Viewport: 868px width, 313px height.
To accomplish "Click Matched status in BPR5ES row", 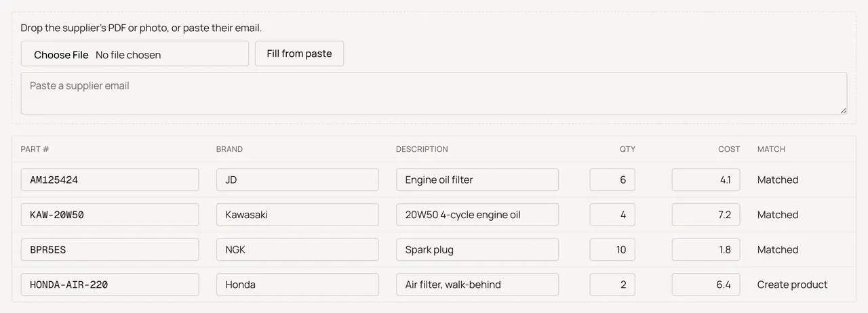I will 778,249.
